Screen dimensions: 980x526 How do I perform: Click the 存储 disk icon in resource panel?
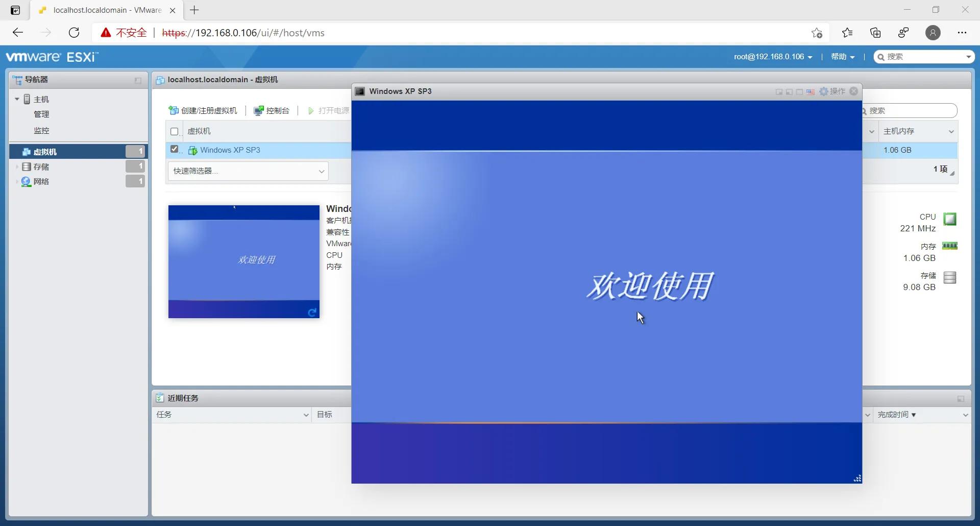tap(950, 277)
